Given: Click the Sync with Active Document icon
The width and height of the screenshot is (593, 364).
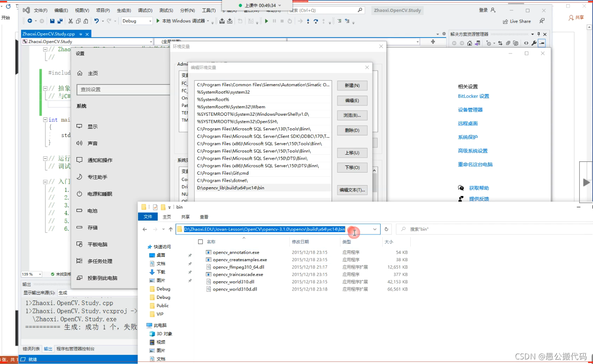Looking at the screenshot, I should (500, 43).
